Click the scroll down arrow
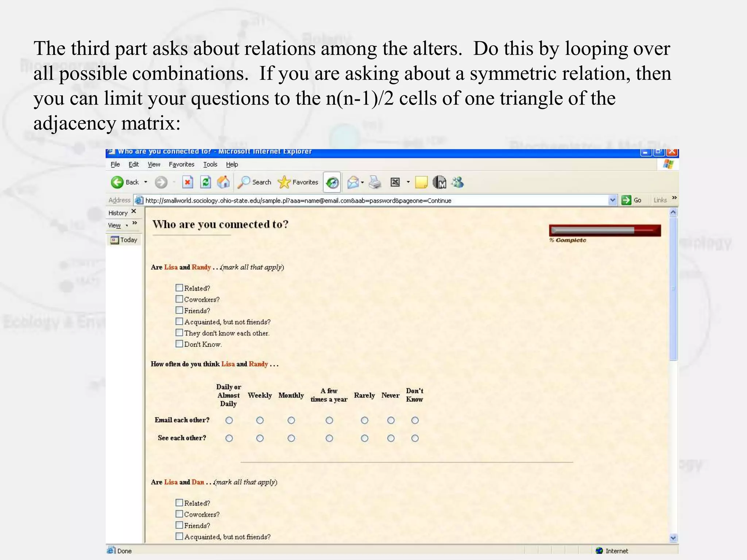747x560 pixels. [673, 538]
